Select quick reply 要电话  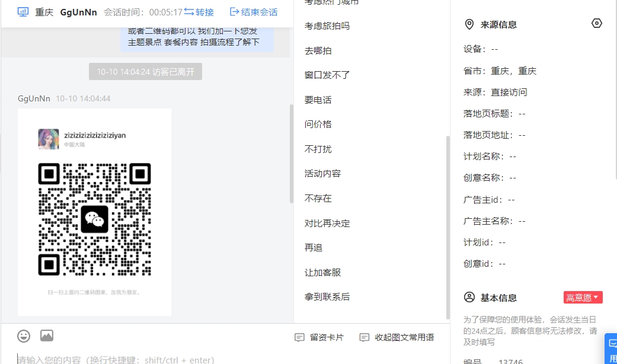tap(318, 100)
